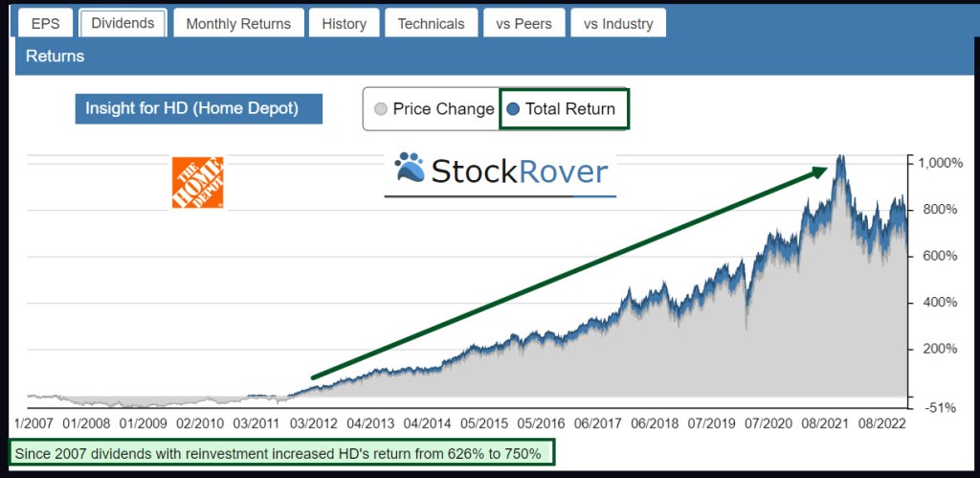
Task: Open the EPS tab
Action: tap(46, 23)
